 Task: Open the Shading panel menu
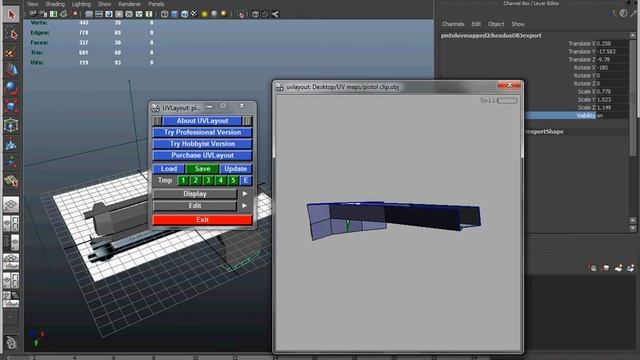55,4
